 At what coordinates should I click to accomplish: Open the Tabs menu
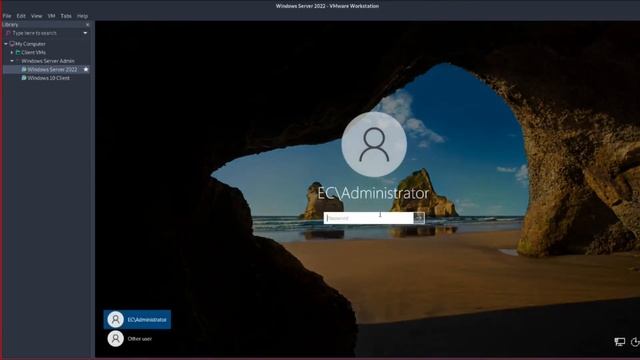click(66, 16)
